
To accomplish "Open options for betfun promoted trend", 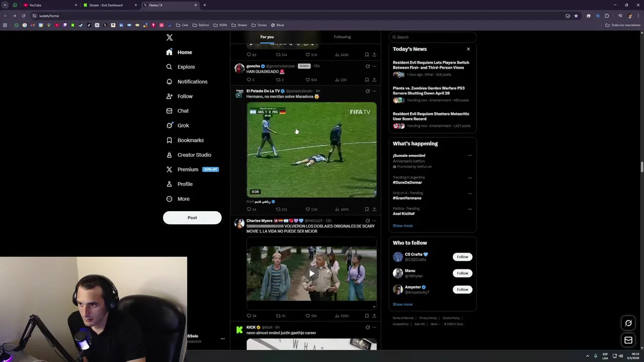I will pos(470,155).
